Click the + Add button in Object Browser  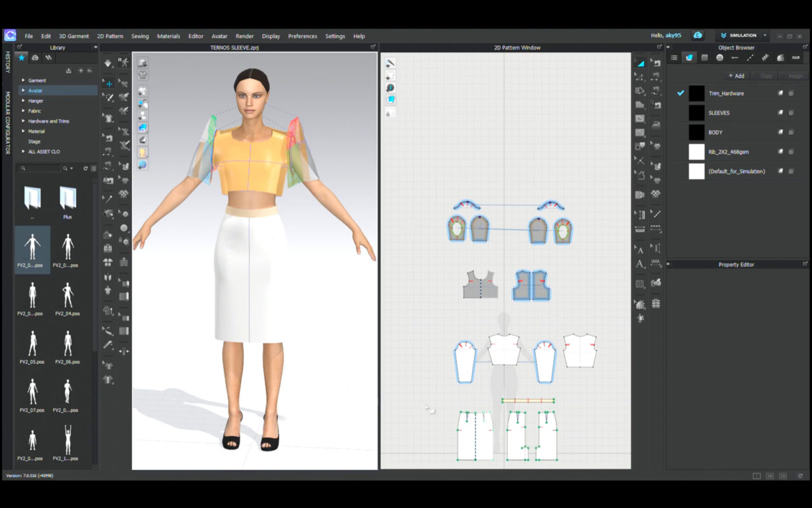(x=736, y=76)
